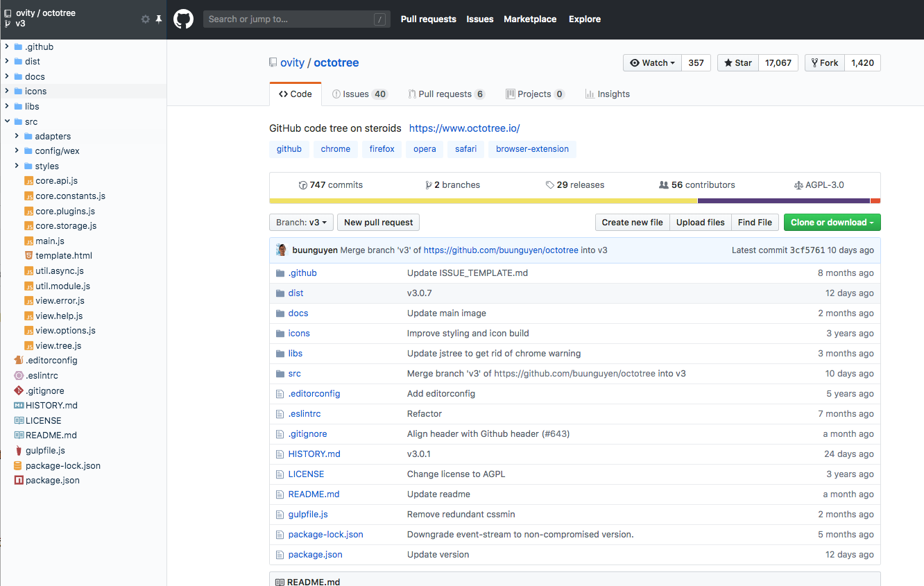Open Explore in top navigation
Image resolution: width=924 pixels, height=586 pixels.
(585, 19)
